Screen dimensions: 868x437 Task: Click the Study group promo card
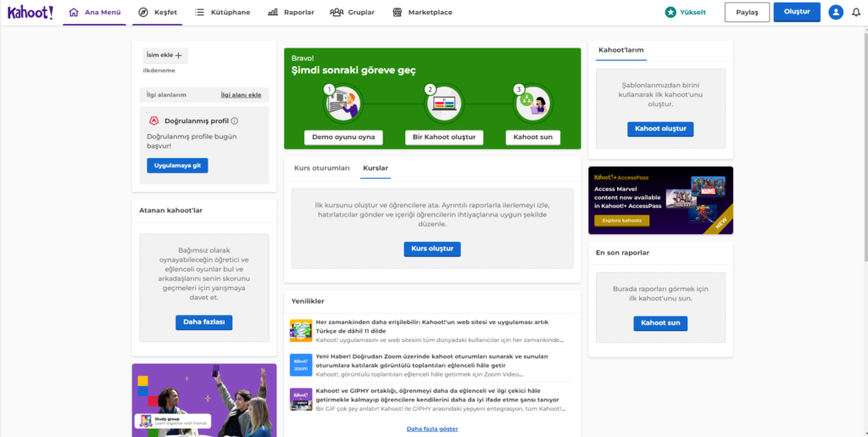pyautogui.click(x=203, y=401)
